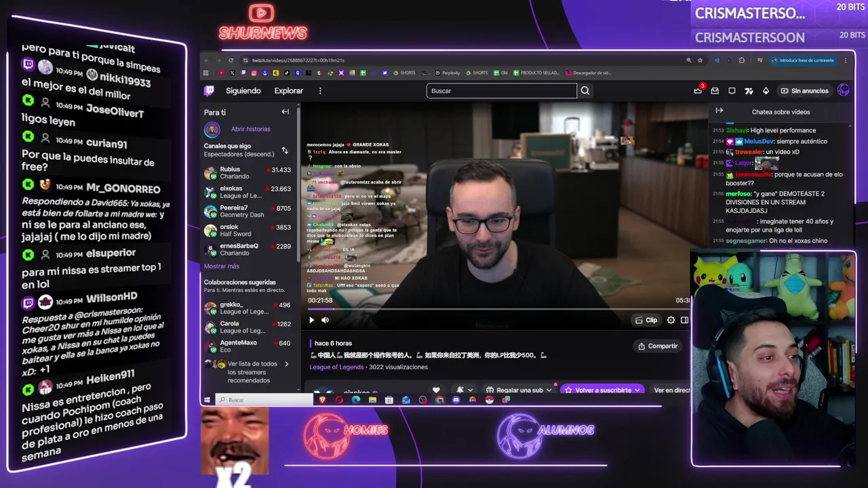Seek on the video progress bar
The image size is (868, 488).
498,309
